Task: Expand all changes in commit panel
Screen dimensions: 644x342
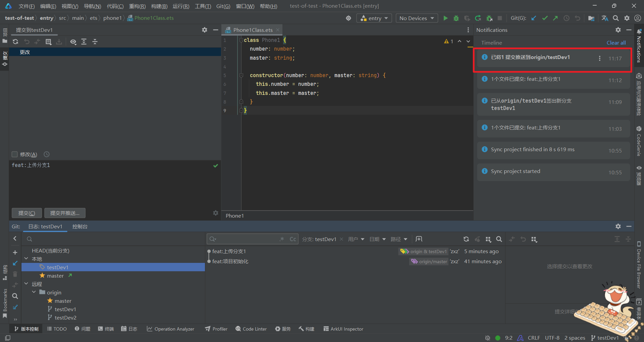Action: tap(84, 42)
